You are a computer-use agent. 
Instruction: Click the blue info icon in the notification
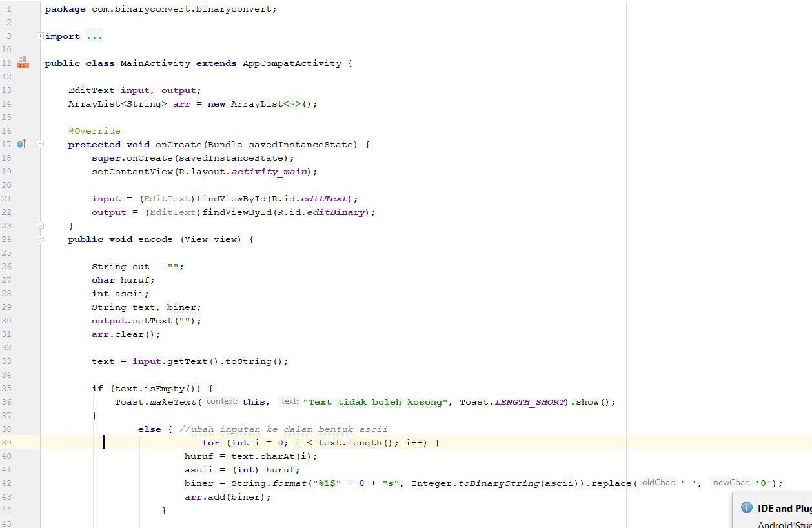point(747,508)
